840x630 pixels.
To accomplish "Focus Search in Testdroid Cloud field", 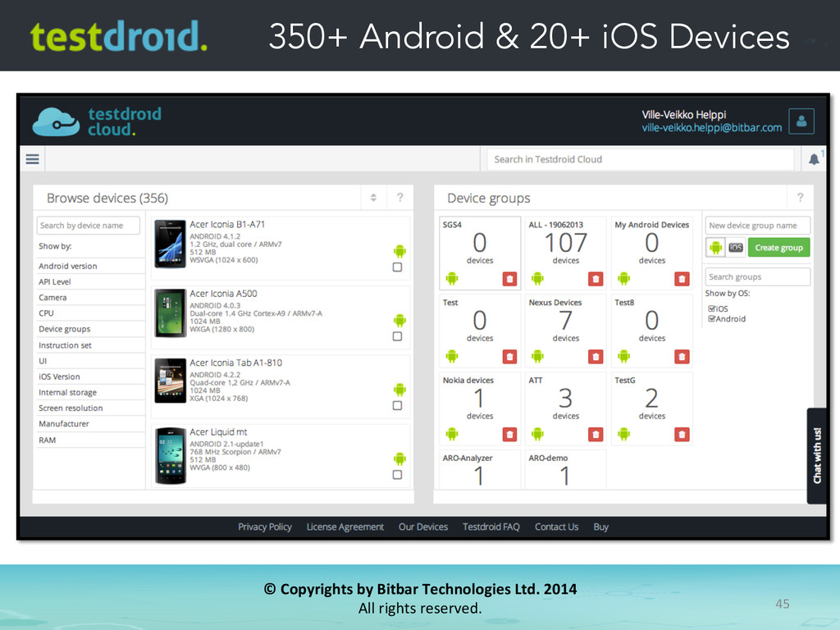I will tap(640, 159).
